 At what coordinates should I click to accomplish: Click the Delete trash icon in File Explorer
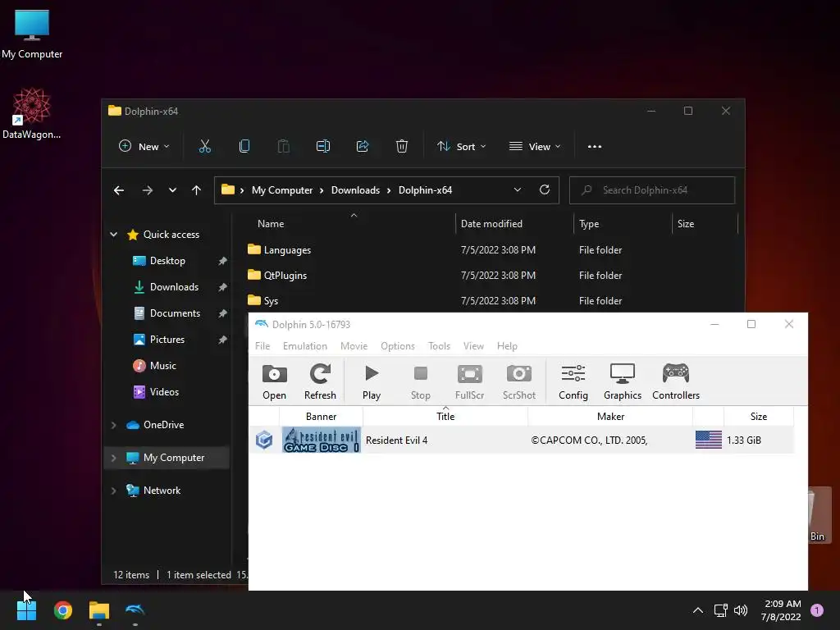(402, 146)
